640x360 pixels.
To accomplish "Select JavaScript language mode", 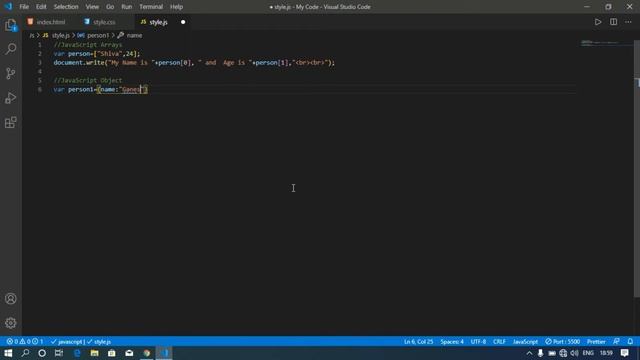I will click(x=525, y=342).
